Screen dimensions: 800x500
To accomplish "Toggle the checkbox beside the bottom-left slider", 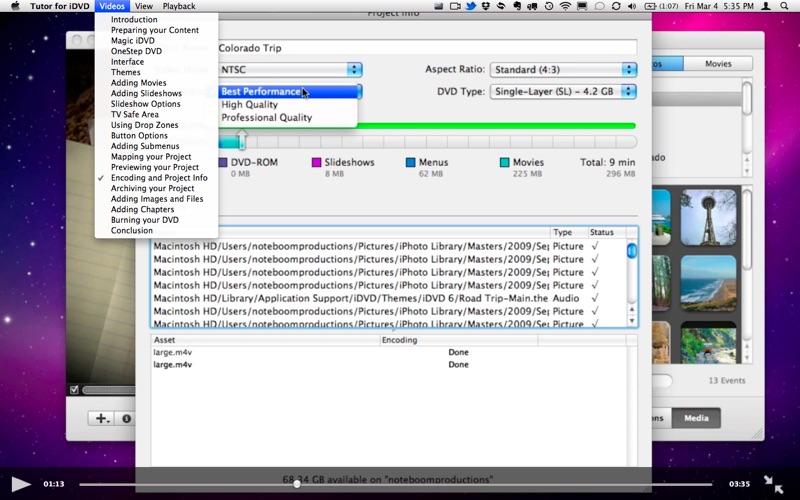I will click(x=73, y=389).
